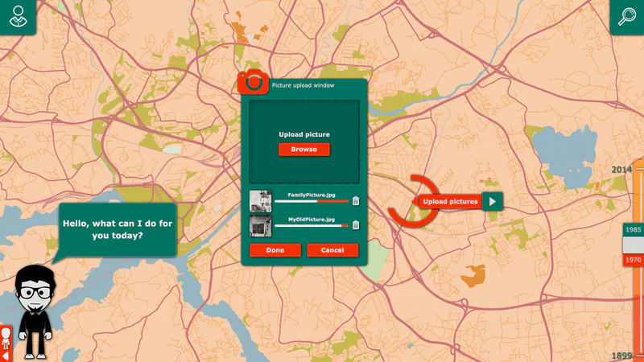Viewport: 644px width, 362px height.
Task: Select the 1970 timeline marker
Action: (x=634, y=260)
